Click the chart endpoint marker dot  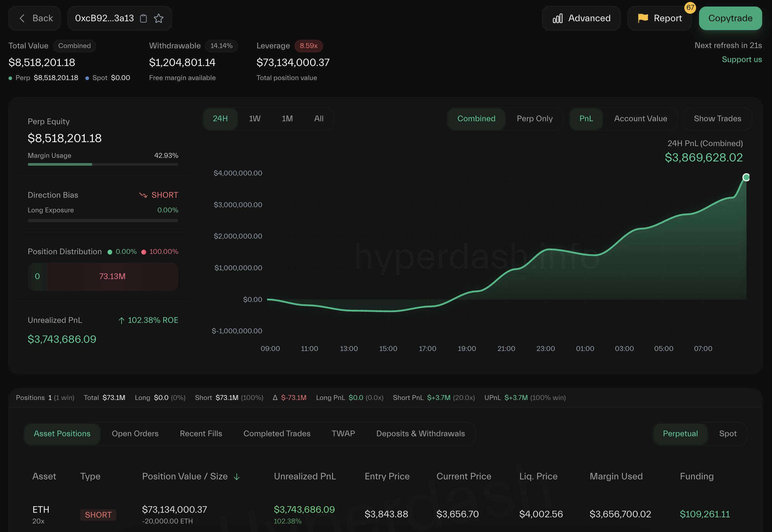click(x=746, y=177)
